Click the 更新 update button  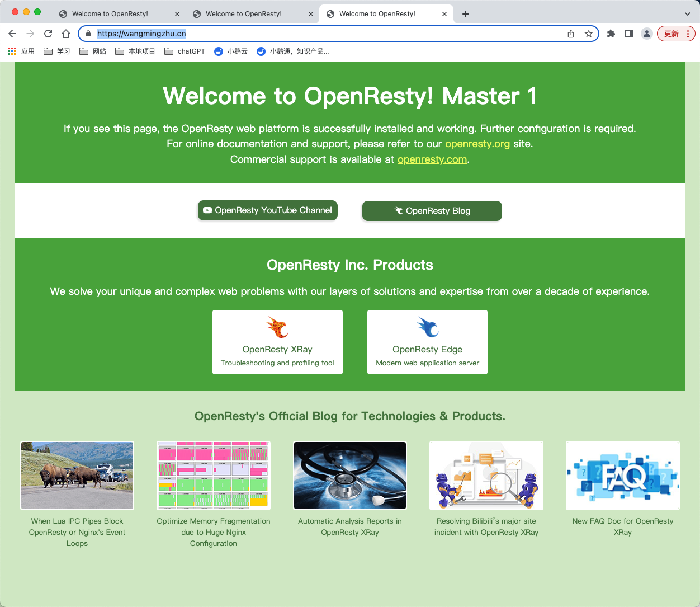tap(676, 34)
